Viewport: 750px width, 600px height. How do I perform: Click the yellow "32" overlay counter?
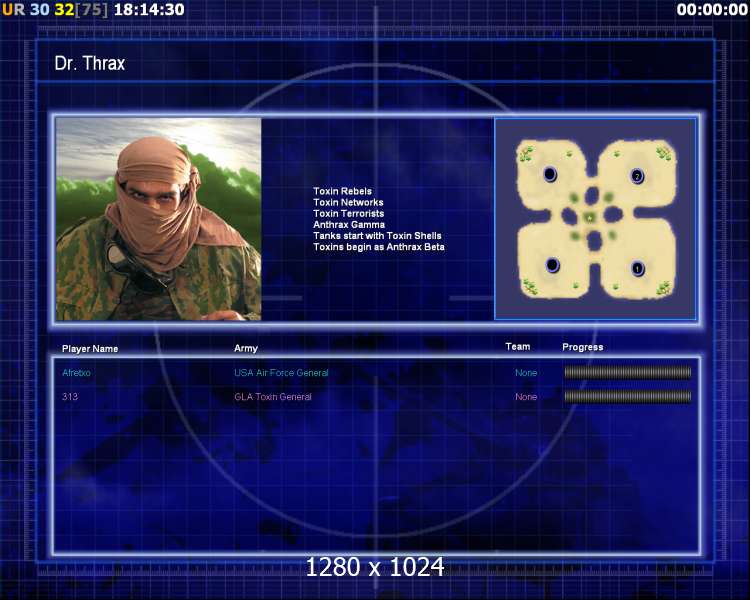pyautogui.click(x=64, y=10)
